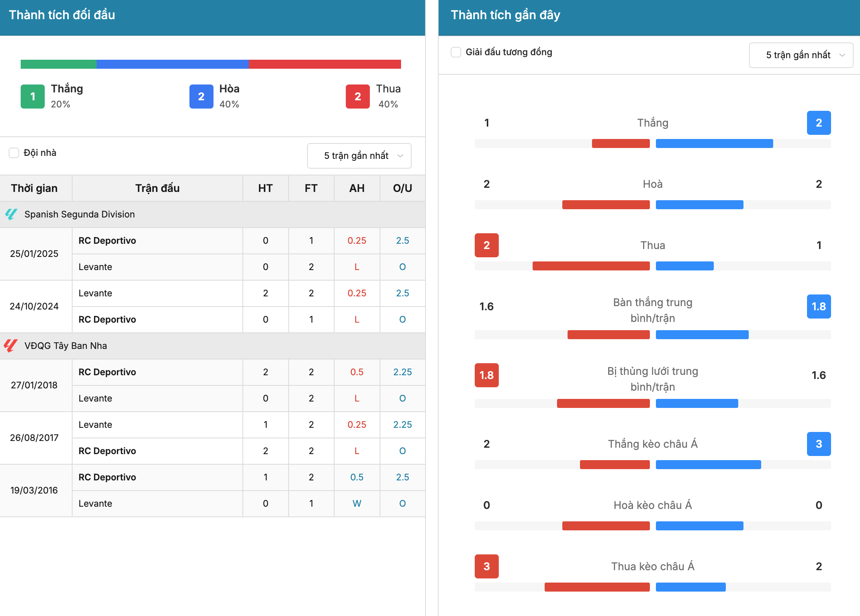Open RC Deportivo in 25/01/2025 match
Image resolution: width=860 pixels, height=616 pixels.
coord(107,240)
